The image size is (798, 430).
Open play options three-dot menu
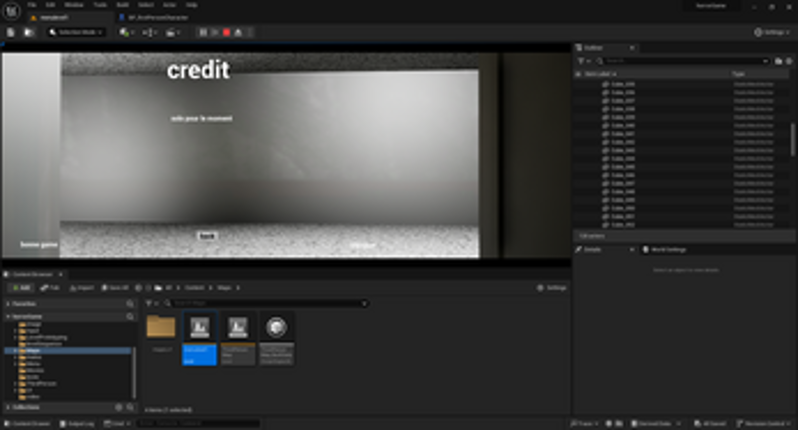click(250, 32)
